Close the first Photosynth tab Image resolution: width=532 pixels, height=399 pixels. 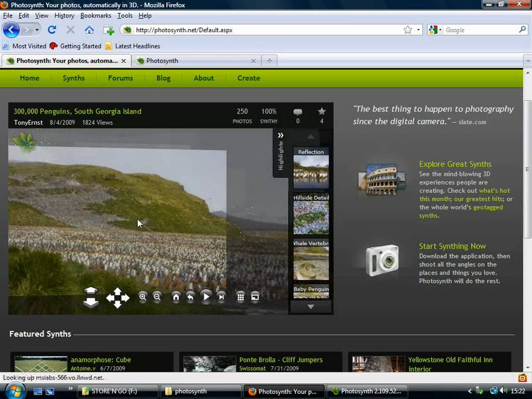[x=124, y=61]
